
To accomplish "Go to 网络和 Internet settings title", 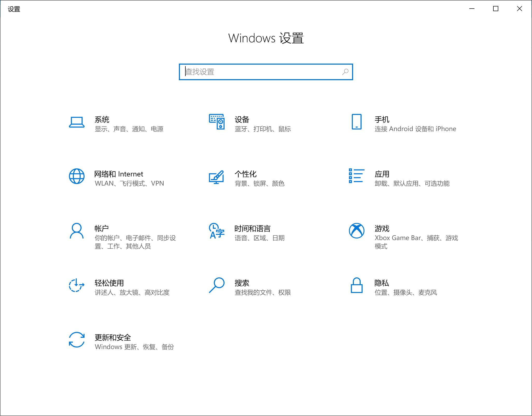I will point(119,174).
